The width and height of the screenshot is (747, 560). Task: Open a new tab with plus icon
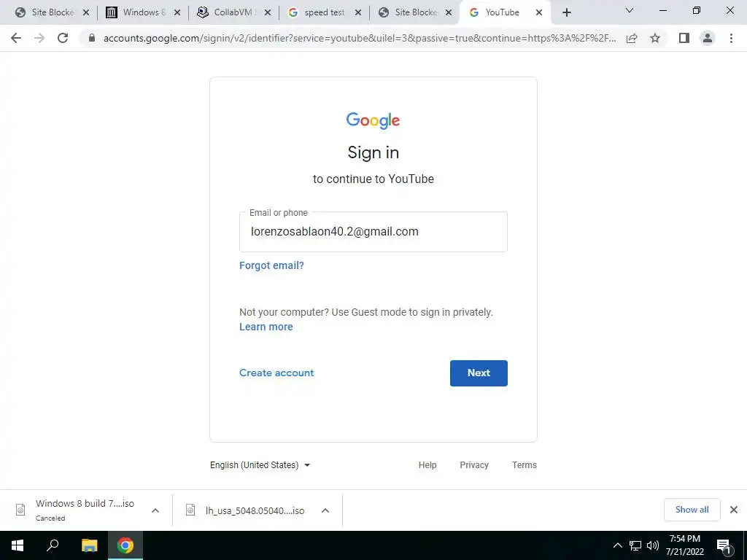tap(566, 12)
